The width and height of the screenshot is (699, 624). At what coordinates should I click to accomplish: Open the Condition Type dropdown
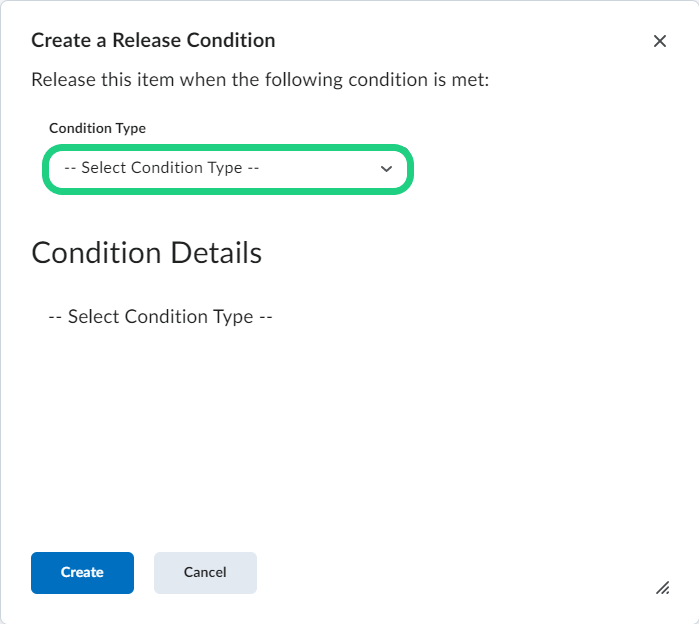pos(228,169)
